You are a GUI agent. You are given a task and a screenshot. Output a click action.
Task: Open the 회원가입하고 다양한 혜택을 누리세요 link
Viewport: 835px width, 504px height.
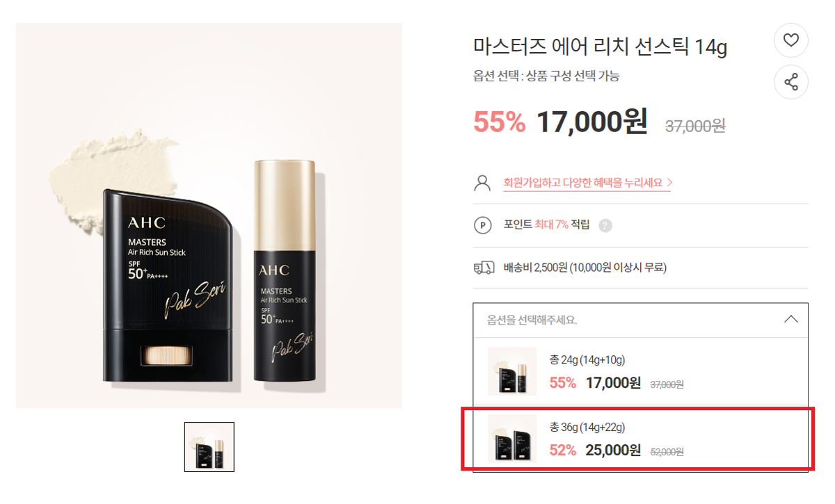pos(587,183)
